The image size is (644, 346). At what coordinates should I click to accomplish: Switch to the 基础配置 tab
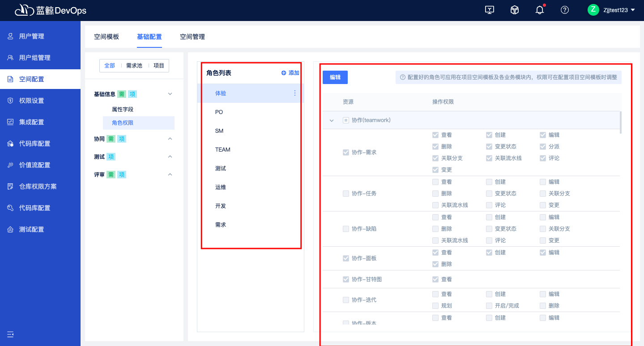[149, 37]
